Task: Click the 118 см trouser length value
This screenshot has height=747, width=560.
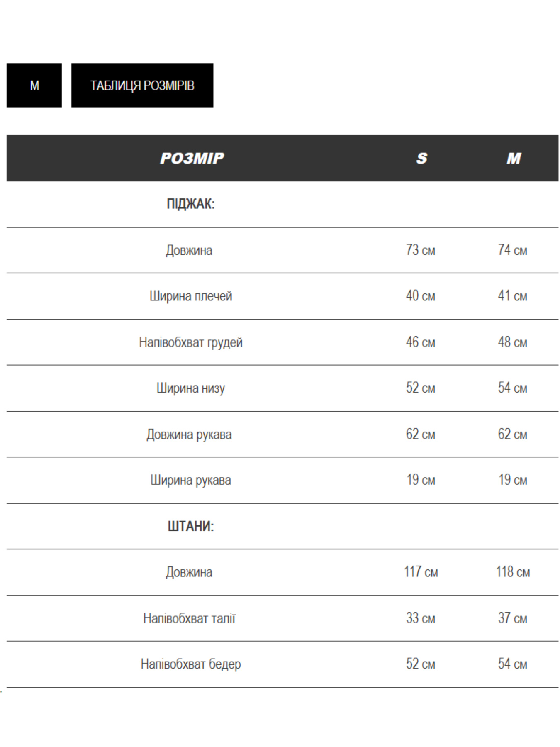Action: (513, 572)
